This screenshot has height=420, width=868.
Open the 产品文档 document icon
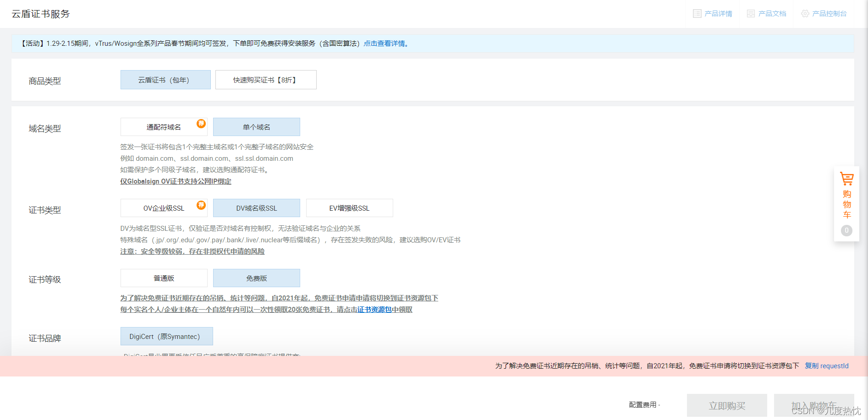point(750,13)
